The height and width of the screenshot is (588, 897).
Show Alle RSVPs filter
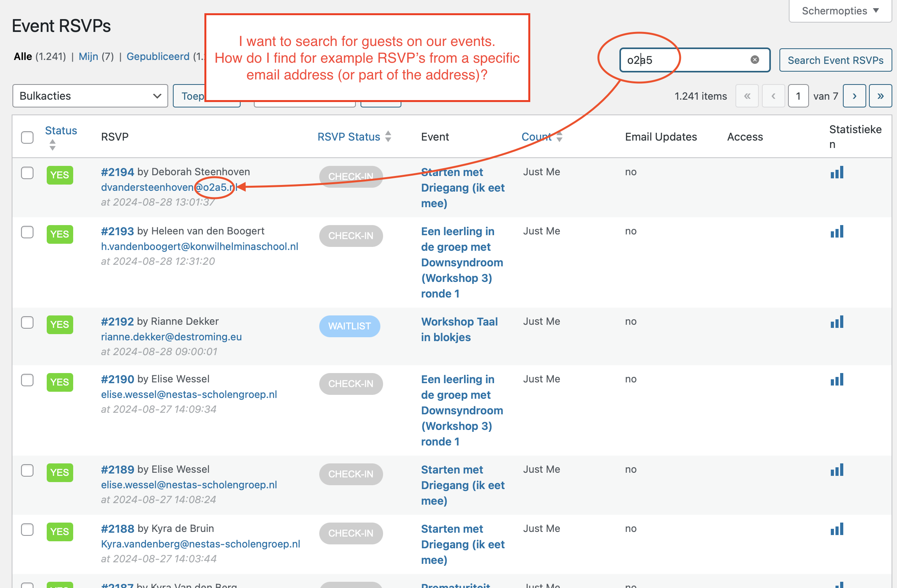(x=23, y=56)
